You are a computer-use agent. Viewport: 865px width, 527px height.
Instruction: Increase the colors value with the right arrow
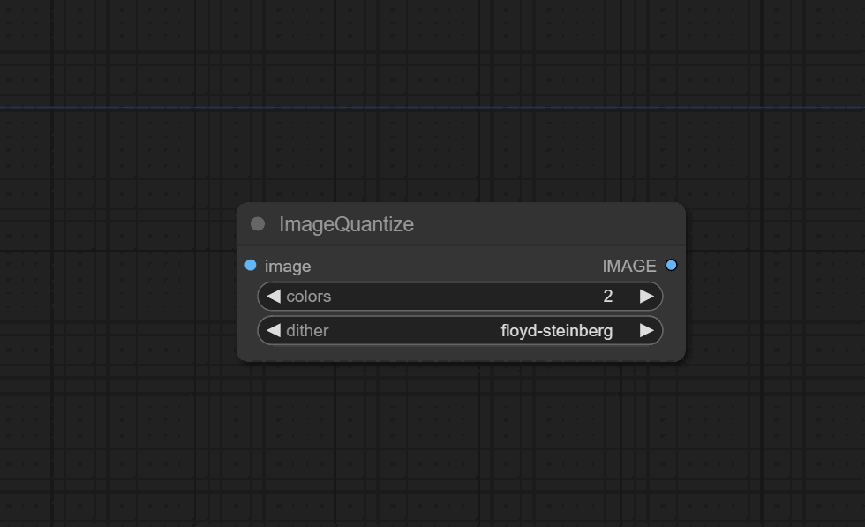tap(647, 296)
